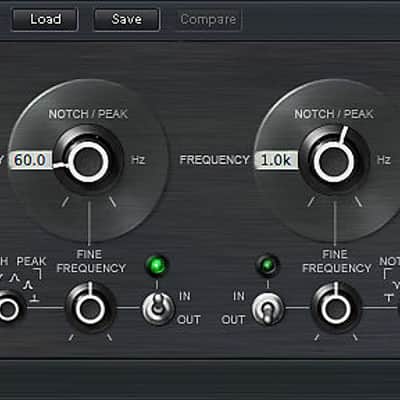
Task: Click the Save preset button
Action: (x=127, y=19)
